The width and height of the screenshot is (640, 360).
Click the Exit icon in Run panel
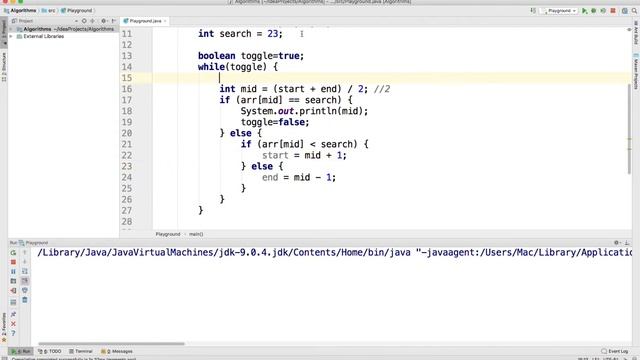click(x=13, y=291)
